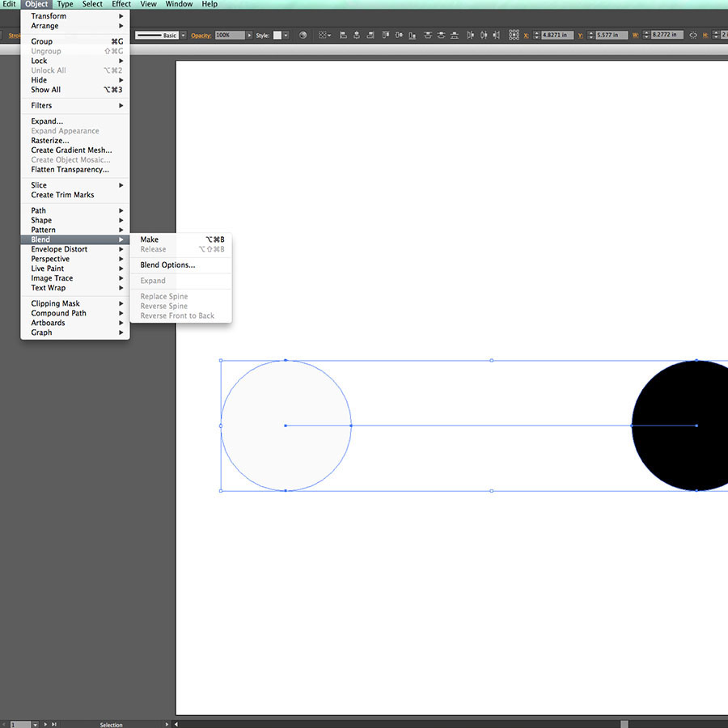Click Horizontal Distribute Left icon
Screen dimensions: 728x728
coord(470,35)
